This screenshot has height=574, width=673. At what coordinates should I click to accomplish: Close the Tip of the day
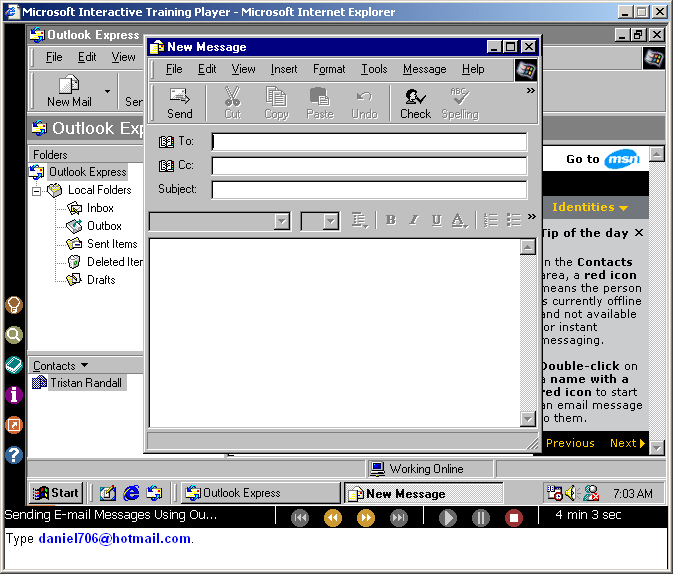(639, 233)
